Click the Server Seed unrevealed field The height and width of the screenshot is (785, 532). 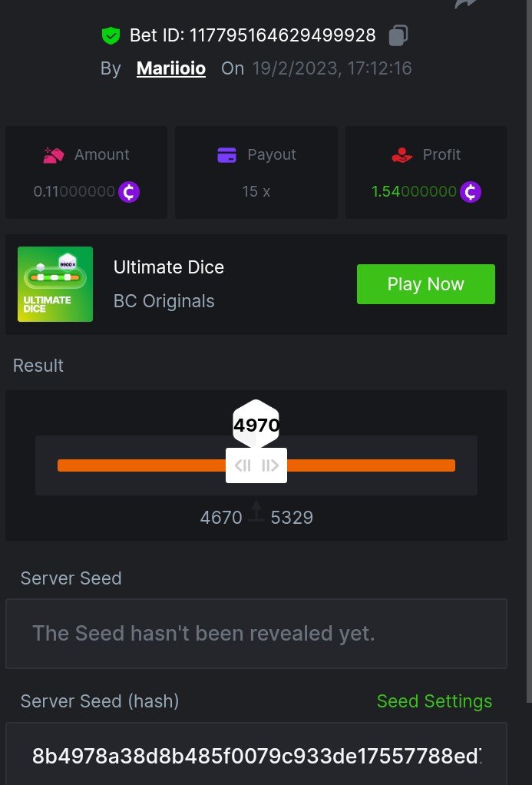256,634
